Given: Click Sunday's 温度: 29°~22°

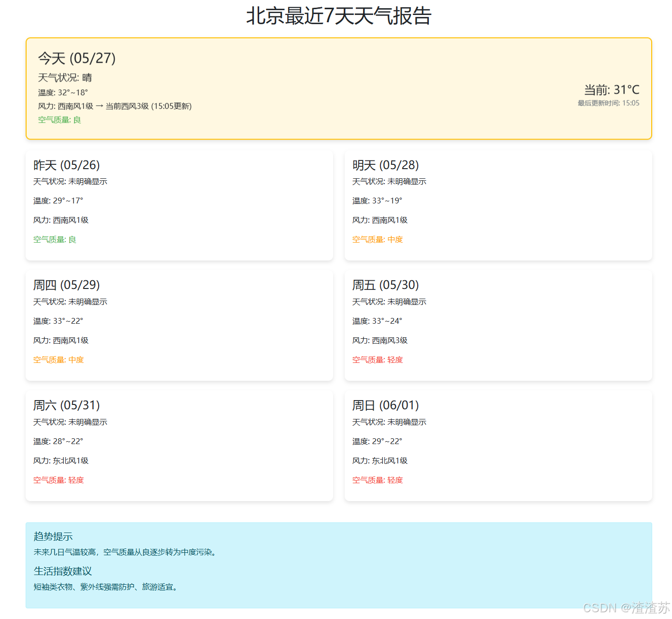Looking at the screenshot, I should (x=377, y=441).
